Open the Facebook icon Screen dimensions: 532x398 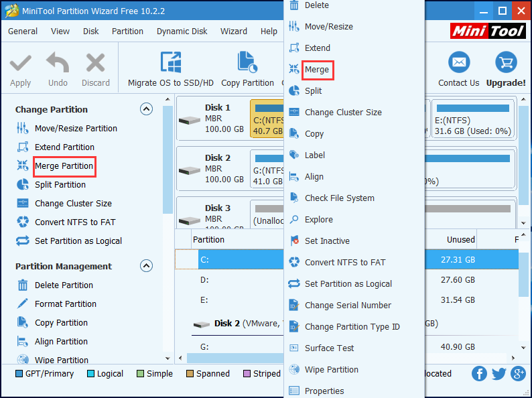480,374
